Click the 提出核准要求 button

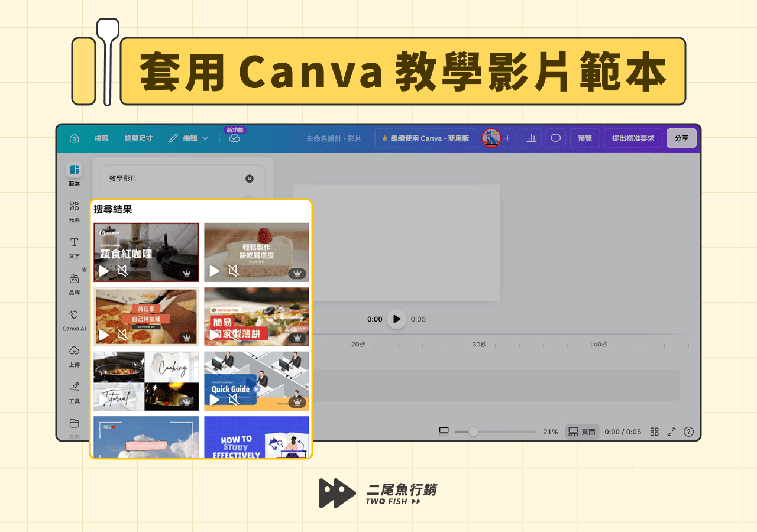pyautogui.click(x=633, y=138)
